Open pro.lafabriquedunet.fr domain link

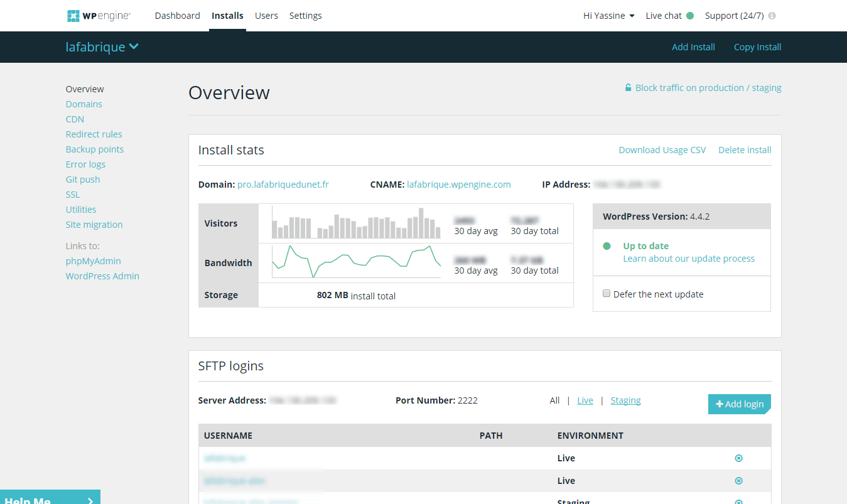283,185
